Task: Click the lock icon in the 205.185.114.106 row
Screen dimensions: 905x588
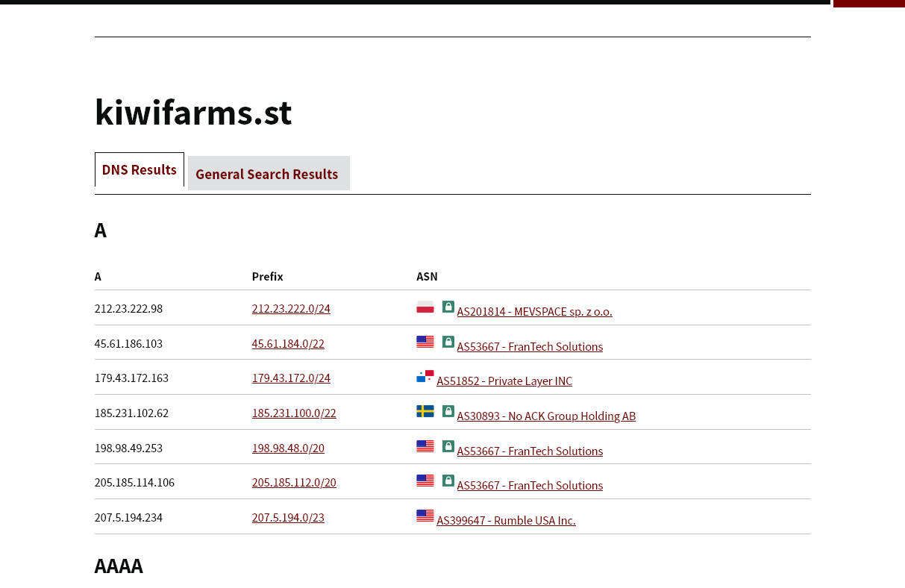Action: click(448, 481)
